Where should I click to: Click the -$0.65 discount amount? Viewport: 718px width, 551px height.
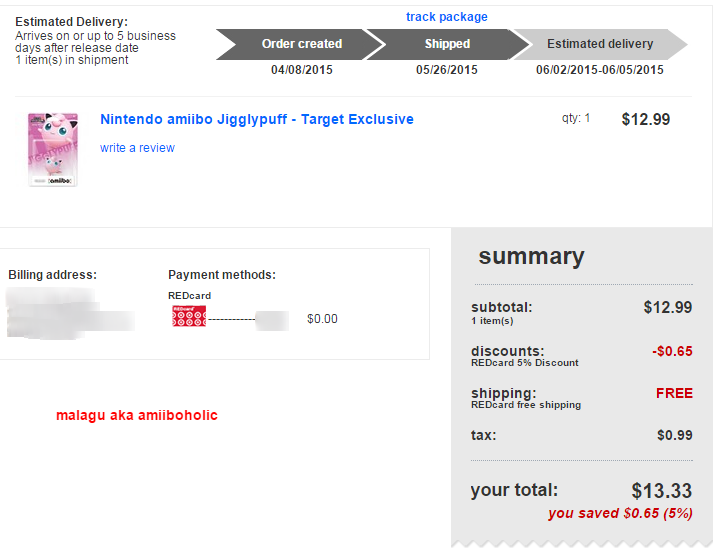[x=671, y=351]
